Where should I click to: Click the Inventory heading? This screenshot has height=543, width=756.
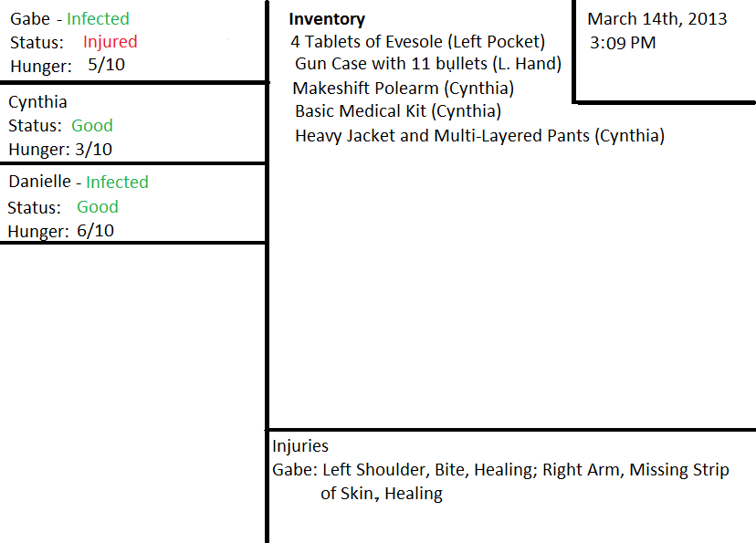coord(327,19)
